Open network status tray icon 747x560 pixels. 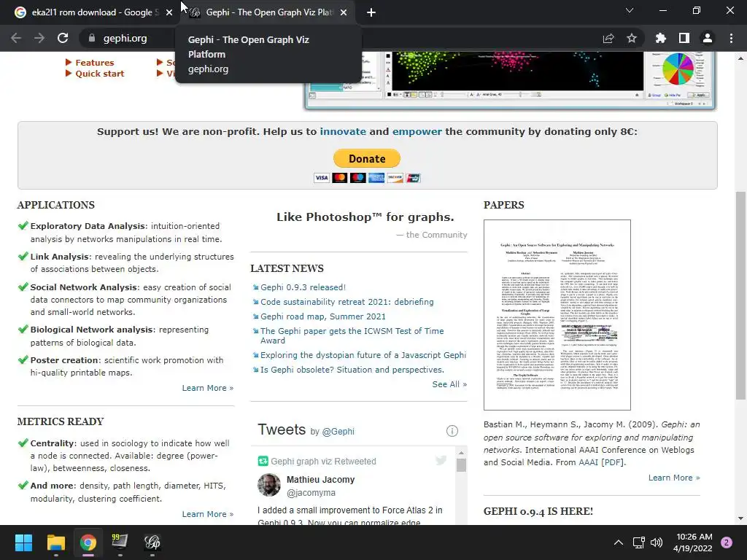coord(638,542)
